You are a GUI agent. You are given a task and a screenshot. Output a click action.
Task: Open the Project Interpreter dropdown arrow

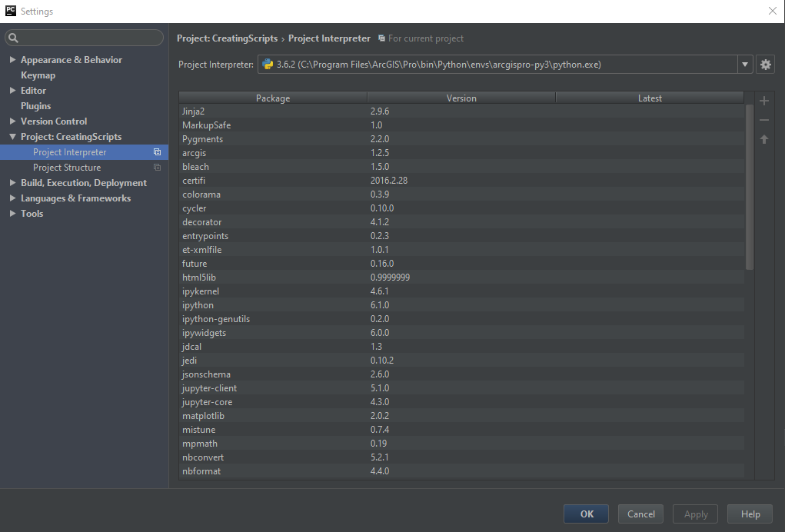click(x=745, y=65)
